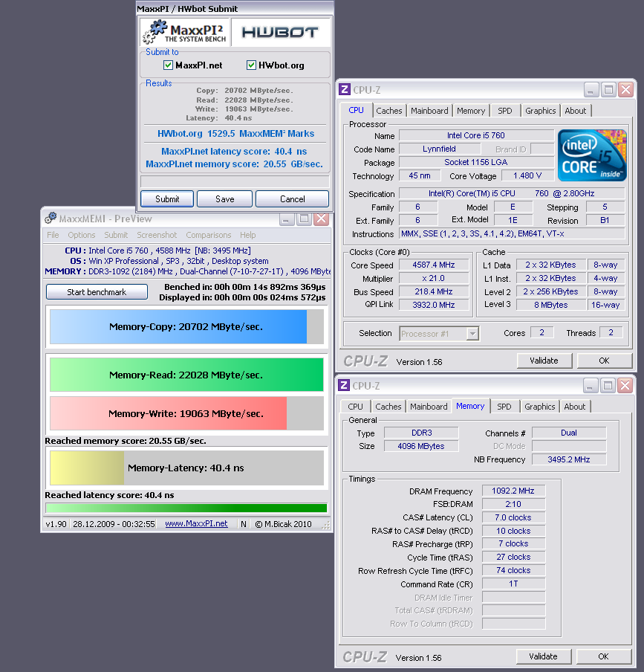Image resolution: width=644 pixels, height=672 pixels.
Task: Open the Options menu in MaxxMEM
Action: click(82, 235)
